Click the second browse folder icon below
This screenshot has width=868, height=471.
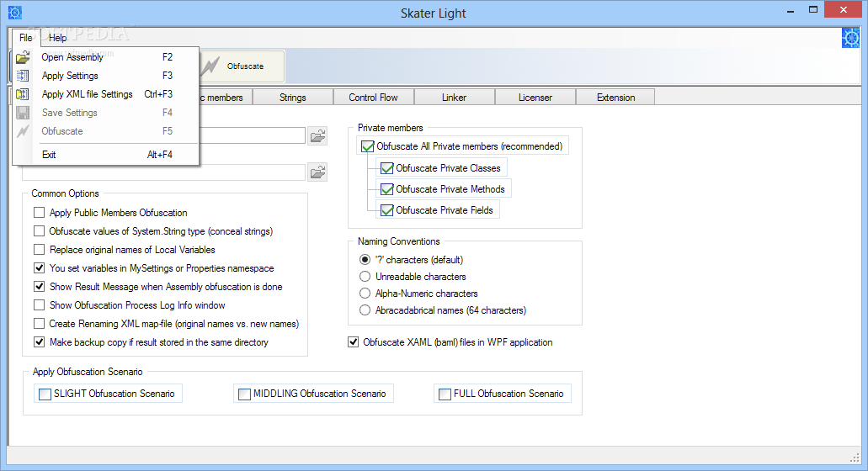pos(317,172)
